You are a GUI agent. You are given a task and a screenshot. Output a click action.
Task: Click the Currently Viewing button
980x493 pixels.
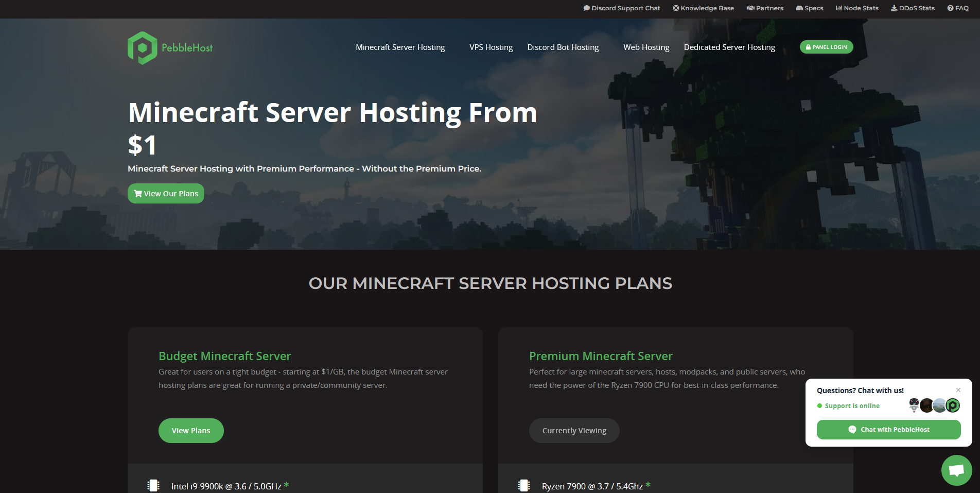[574, 431]
